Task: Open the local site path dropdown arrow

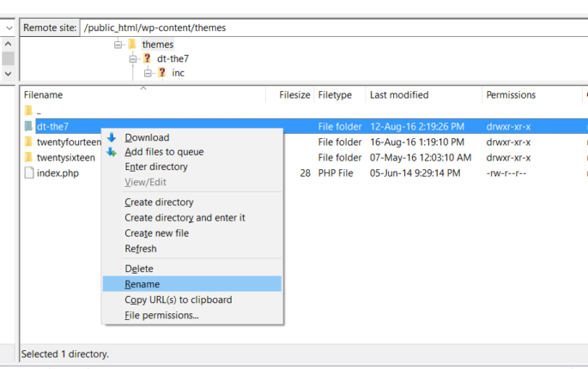Action: [8, 27]
